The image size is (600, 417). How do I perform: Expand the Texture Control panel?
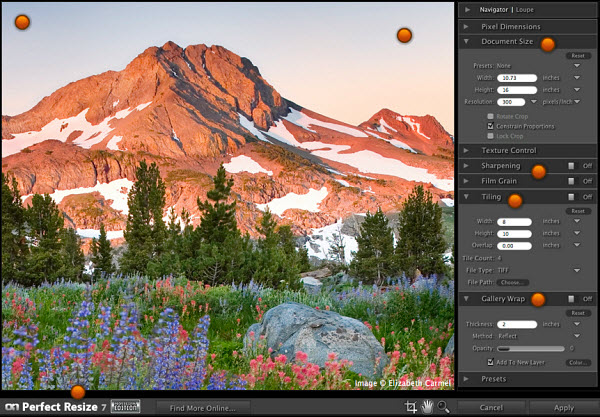[x=509, y=150]
